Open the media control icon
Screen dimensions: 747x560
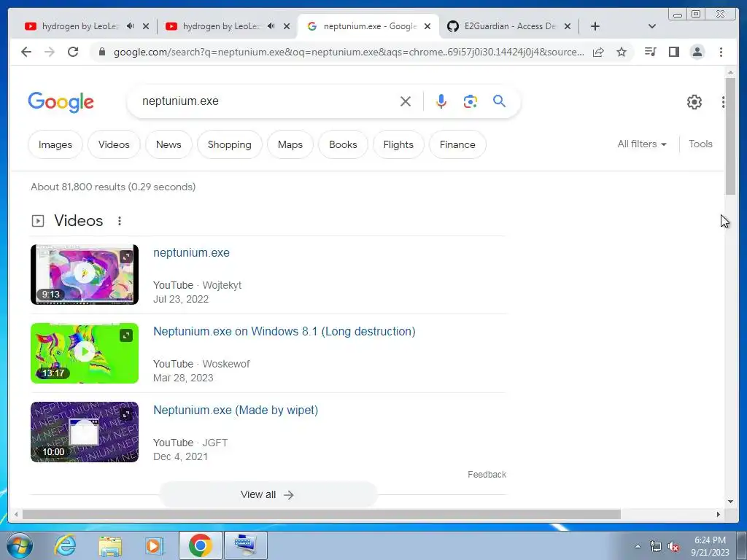click(650, 52)
